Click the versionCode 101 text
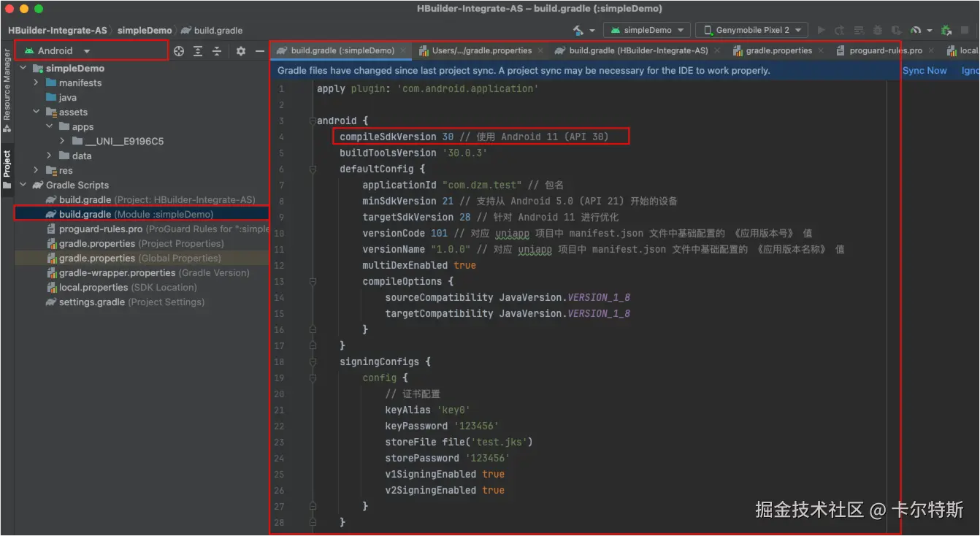The image size is (980, 536). tap(405, 233)
